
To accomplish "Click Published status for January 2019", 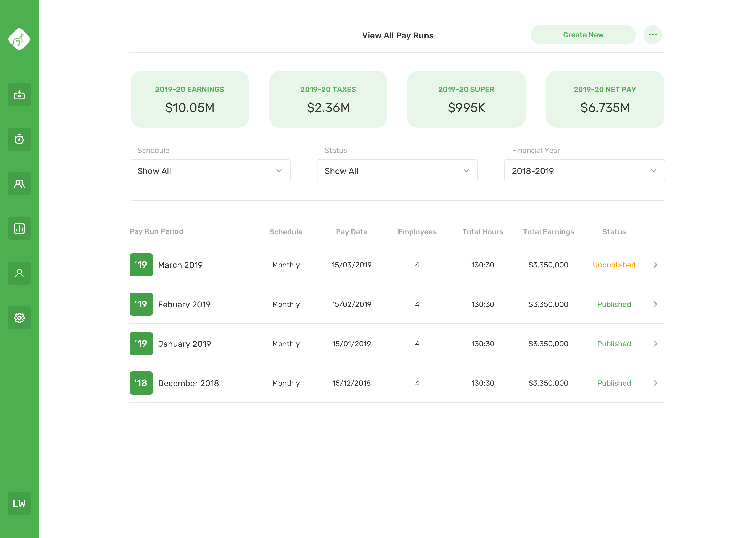I will pyautogui.click(x=614, y=344).
